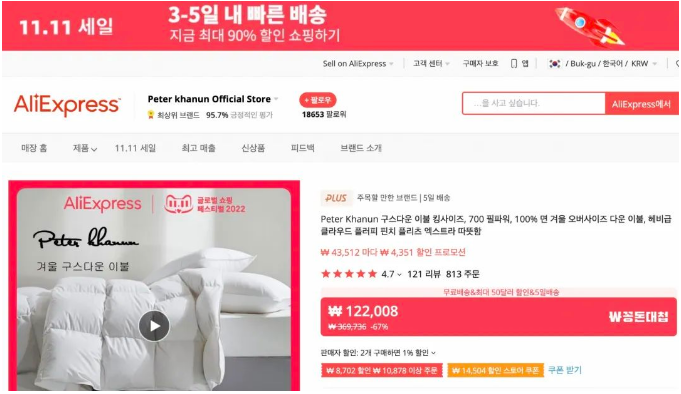Go to the 피드백 tab

302,148
